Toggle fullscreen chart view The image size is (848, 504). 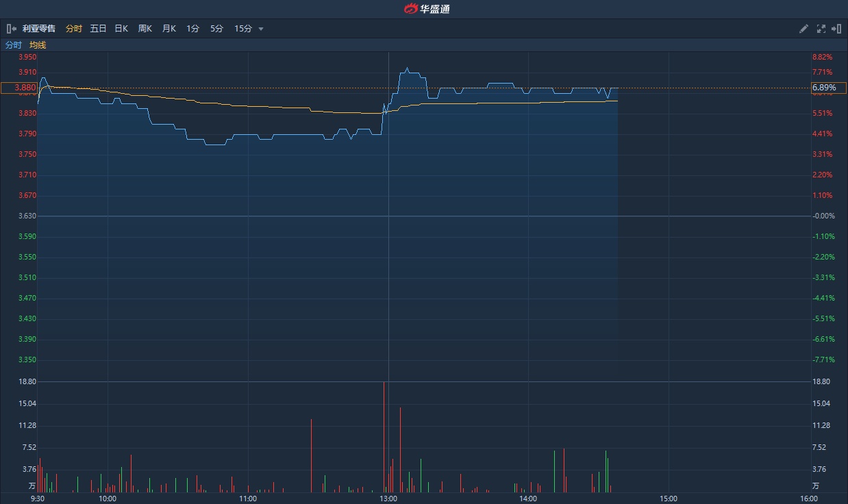[x=821, y=29]
